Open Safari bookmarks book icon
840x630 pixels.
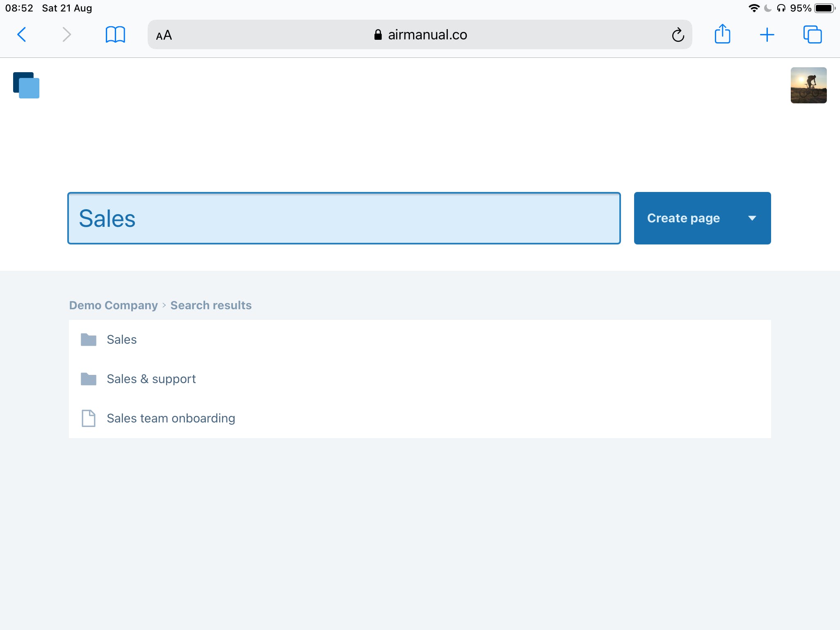click(x=115, y=34)
